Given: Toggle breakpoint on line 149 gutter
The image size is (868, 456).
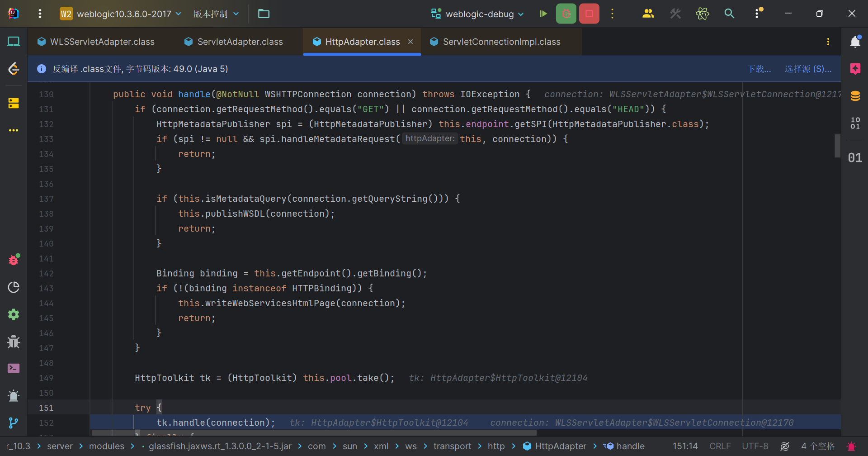Looking at the screenshot, I should point(46,378).
